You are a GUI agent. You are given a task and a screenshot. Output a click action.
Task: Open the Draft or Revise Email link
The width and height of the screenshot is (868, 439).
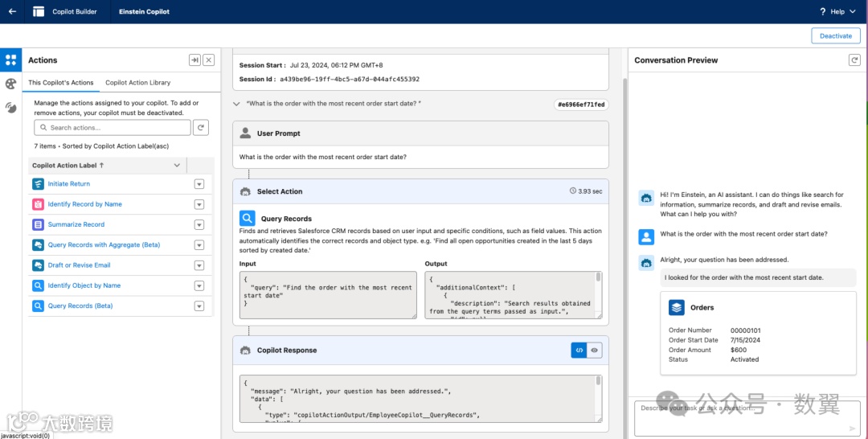point(79,265)
